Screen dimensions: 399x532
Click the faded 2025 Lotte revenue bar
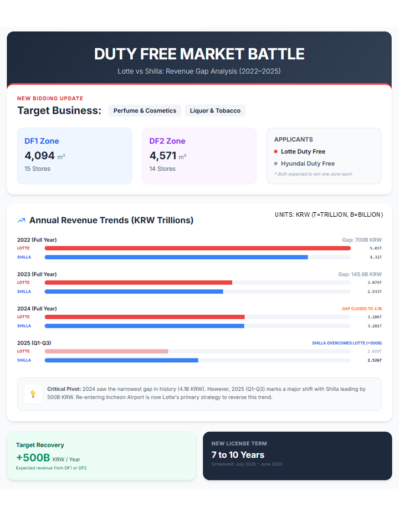point(106,351)
